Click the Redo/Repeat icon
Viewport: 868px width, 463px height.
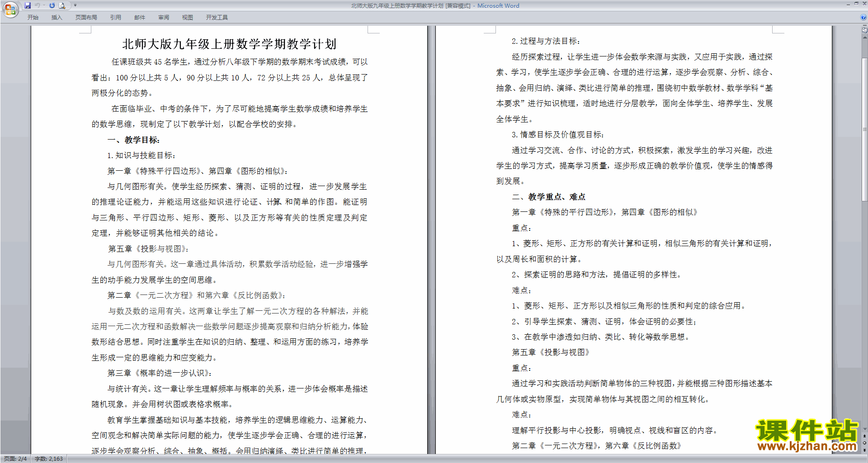[x=52, y=5]
